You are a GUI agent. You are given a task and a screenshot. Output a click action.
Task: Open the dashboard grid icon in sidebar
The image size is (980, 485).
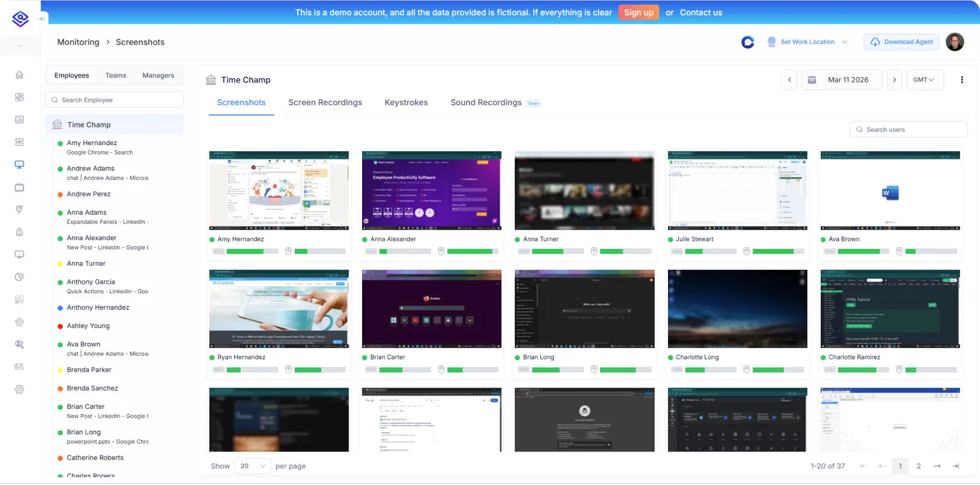coord(19,97)
